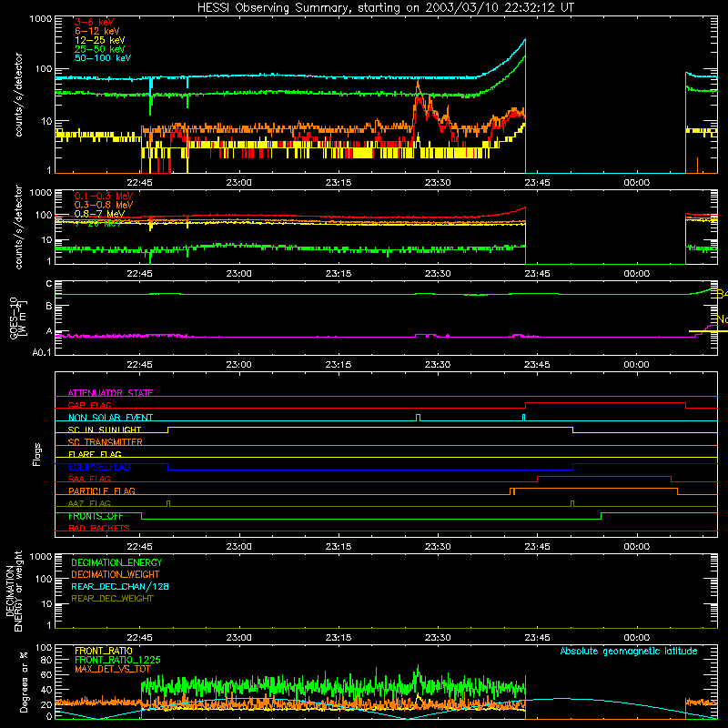Click 23:15 tick label below MeV panel

339,274
